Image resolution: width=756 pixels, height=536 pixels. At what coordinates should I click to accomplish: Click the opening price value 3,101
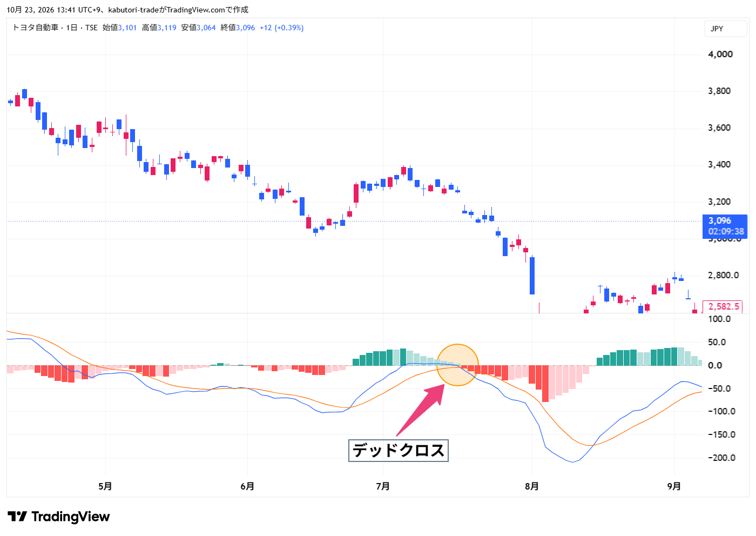tap(127, 28)
